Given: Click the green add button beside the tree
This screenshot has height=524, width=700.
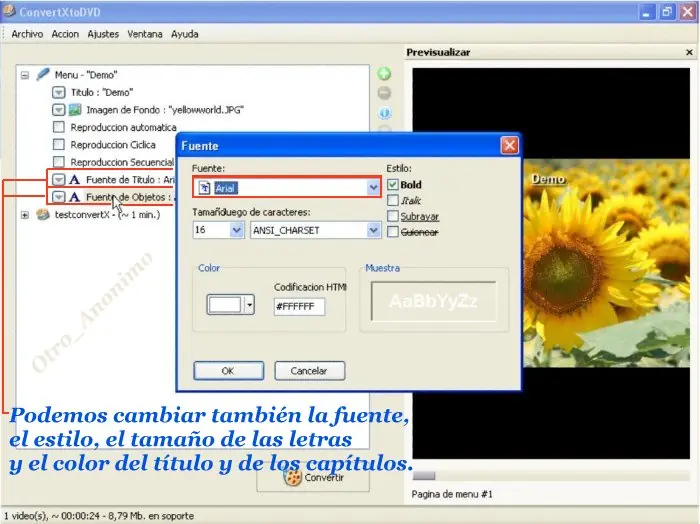Looking at the screenshot, I should 384,74.
